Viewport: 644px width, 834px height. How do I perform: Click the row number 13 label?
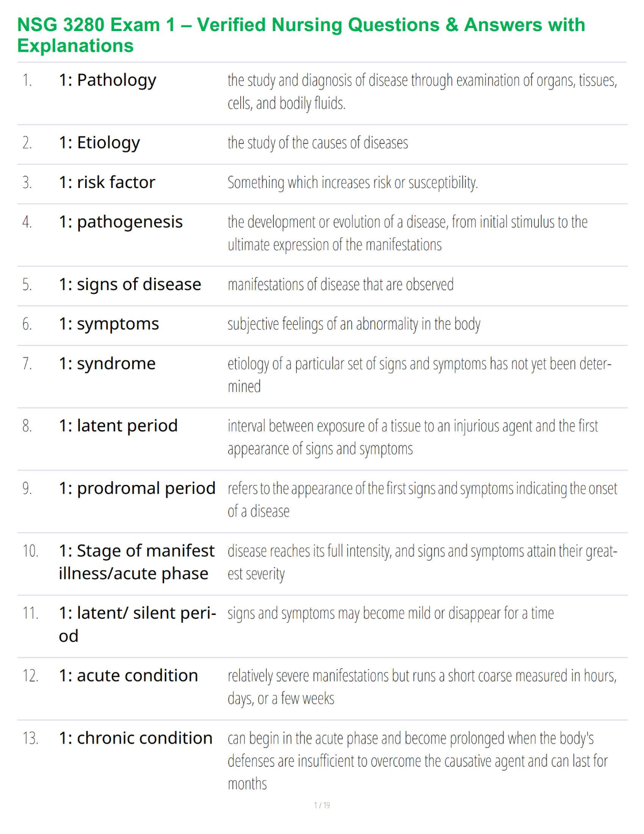point(31,738)
